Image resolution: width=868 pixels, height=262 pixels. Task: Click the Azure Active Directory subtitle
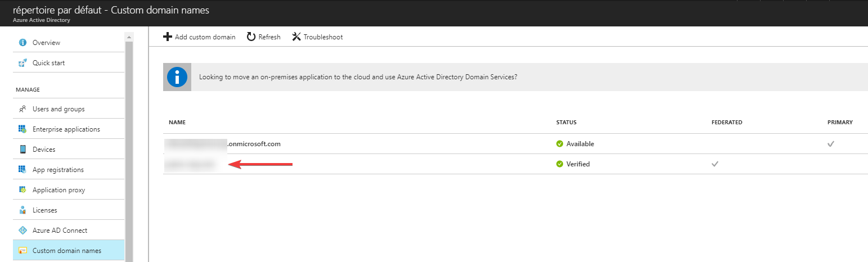(42, 20)
